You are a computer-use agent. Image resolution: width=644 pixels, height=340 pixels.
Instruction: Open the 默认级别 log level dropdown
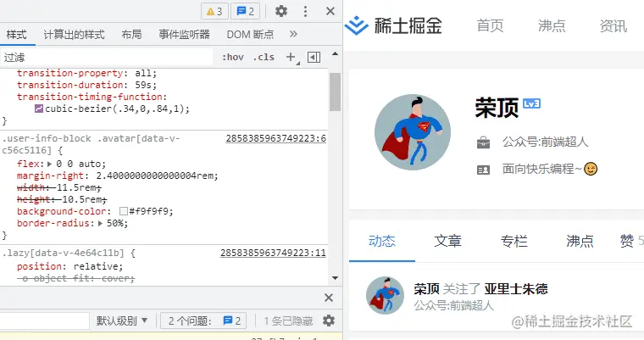121,320
